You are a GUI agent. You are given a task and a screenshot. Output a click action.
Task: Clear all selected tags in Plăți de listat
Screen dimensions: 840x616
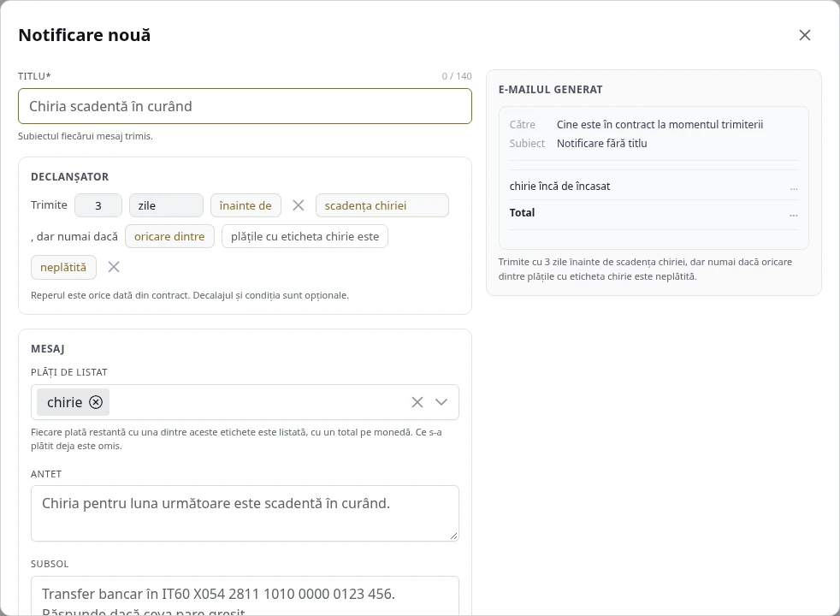417,402
